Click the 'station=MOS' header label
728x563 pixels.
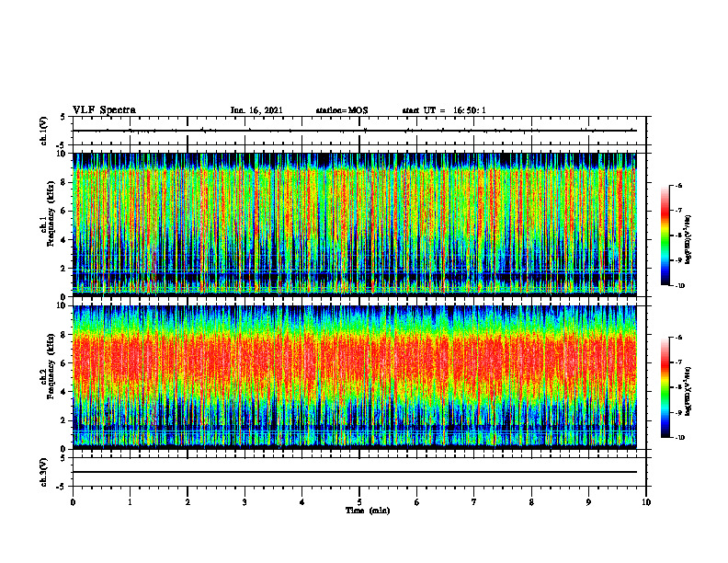(342, 110)
